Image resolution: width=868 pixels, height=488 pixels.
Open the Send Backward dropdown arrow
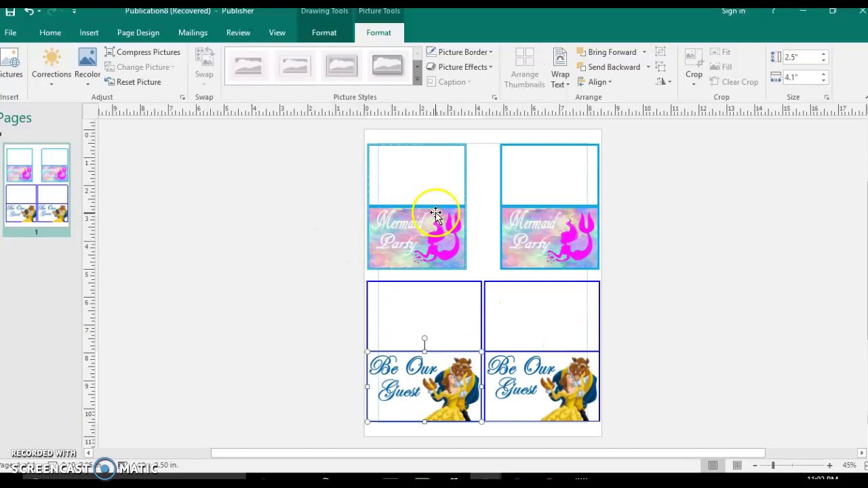tap(648, 67)
